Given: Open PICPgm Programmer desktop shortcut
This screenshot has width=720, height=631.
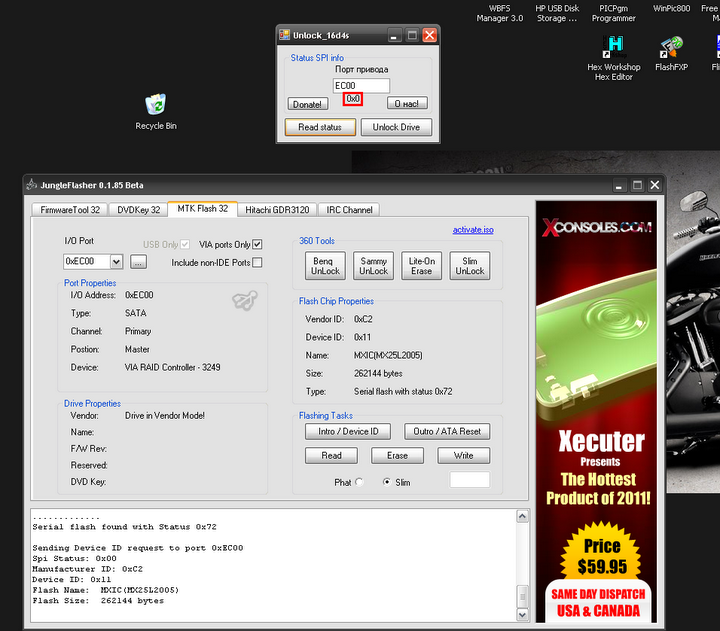Looking at the screenshot, I should point(613,13).
